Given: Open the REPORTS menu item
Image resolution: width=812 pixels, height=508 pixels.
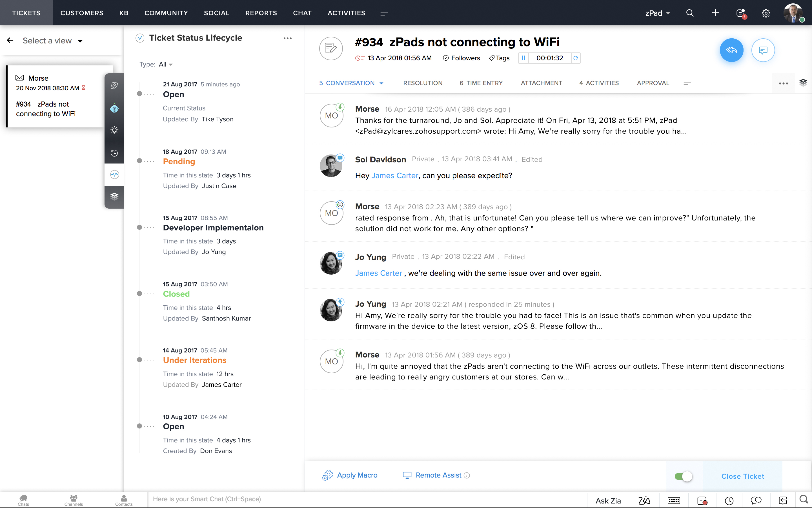Looking at the screenshot, I should 261,13.
